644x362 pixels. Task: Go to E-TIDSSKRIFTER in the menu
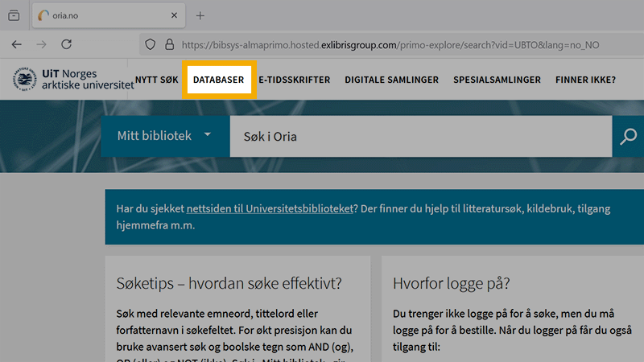tap(294, 80)
